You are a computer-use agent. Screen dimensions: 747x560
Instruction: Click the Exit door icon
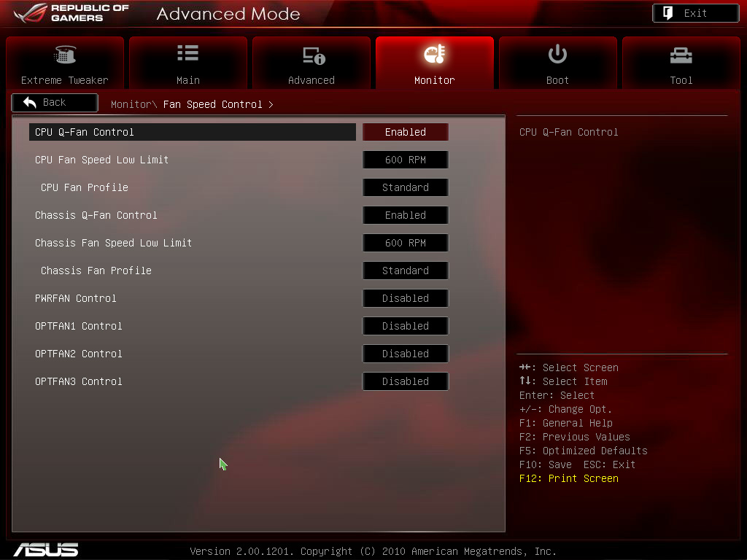click(x=667, y=13)
